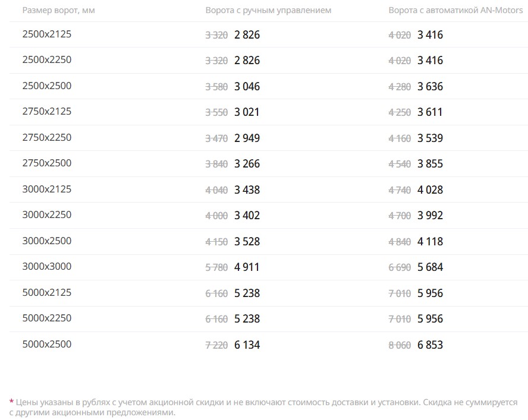The width and height of the screenshot is (528, 420).
Task: Click the automatic price 4 028
Action: [x=430, y=190]
